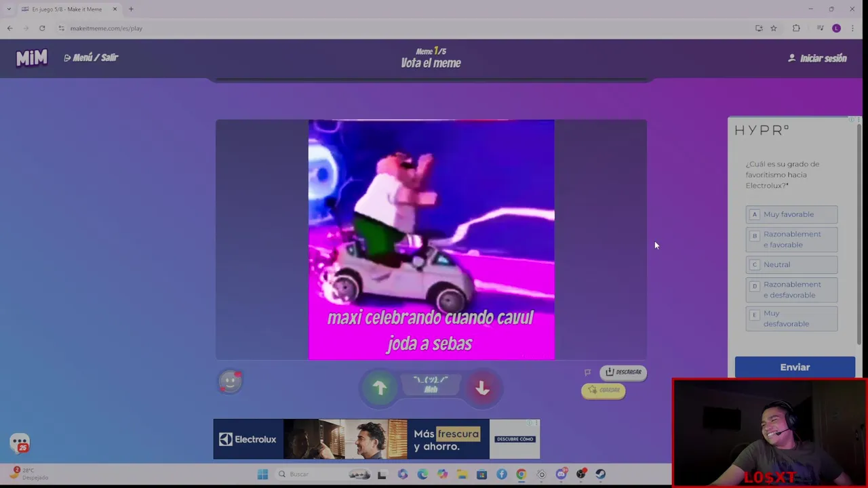Close the Make it Meme tab
This screenshot has width=868, height=488.
(115, 9)
